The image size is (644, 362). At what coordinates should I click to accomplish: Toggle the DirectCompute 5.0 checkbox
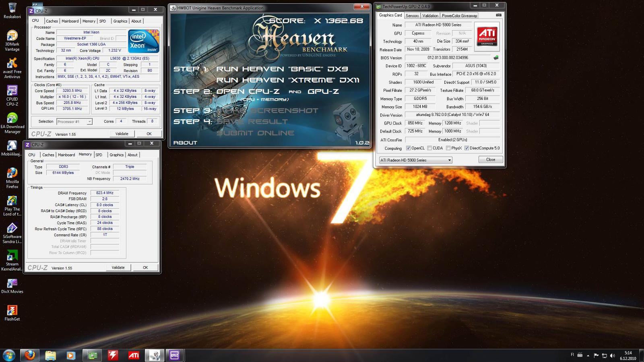[x=466, y=148]
